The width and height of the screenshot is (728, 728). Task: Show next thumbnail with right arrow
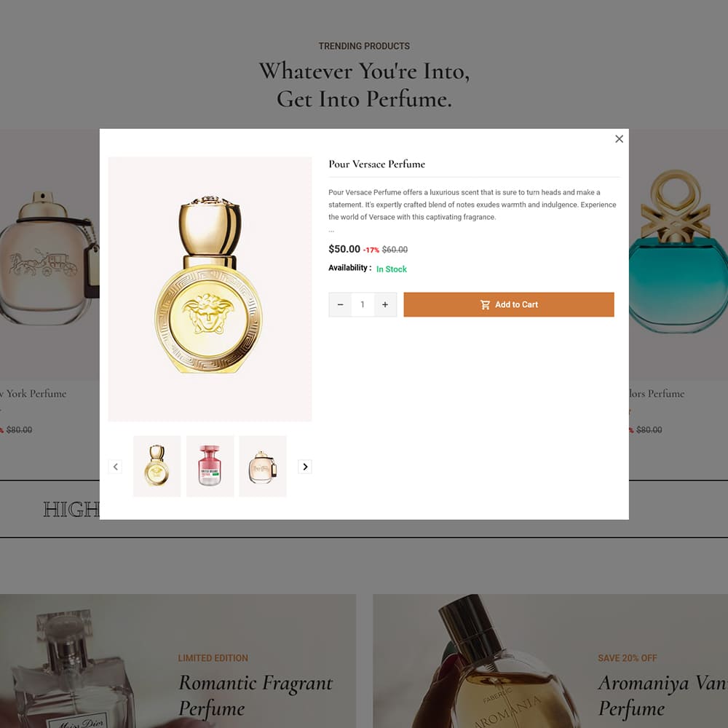305,467
